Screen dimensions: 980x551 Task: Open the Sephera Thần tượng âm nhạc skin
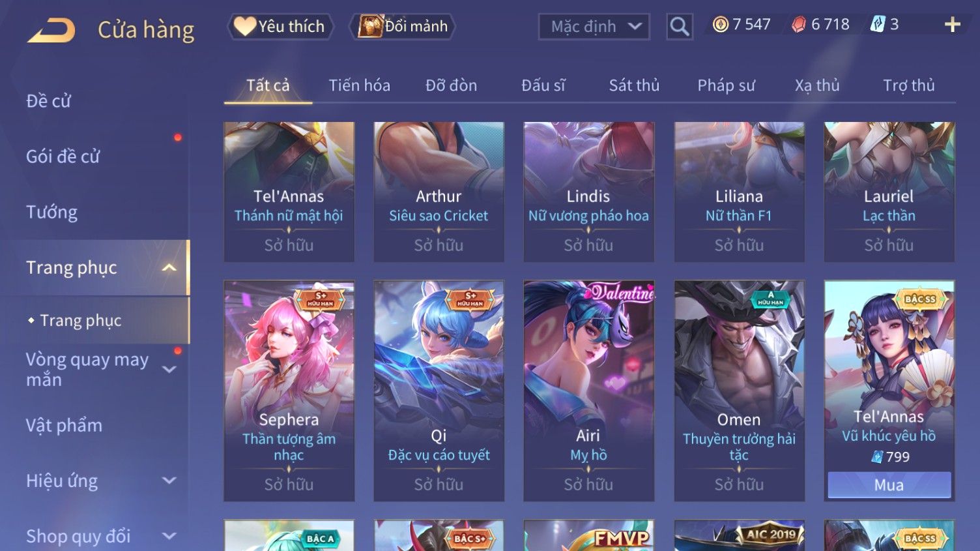point(289,391)
